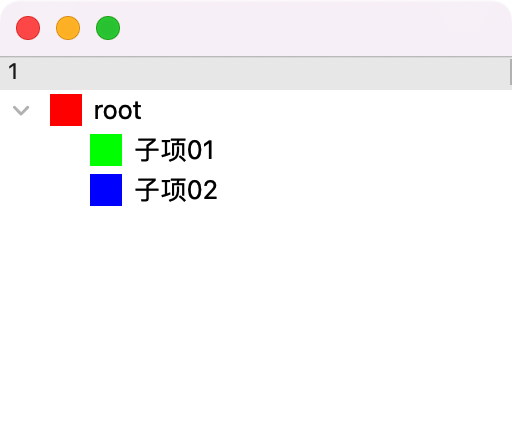Click the green square icon of 子项01

(x=106, y=150)
